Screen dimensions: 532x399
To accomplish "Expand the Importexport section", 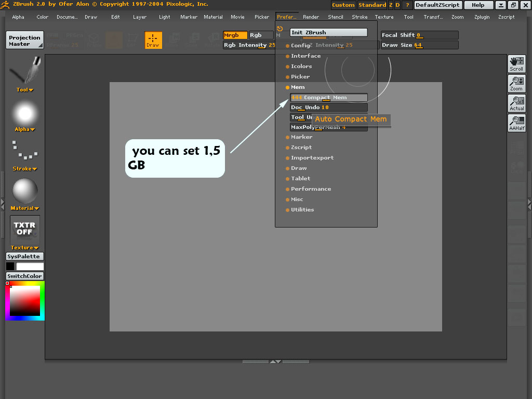I will point(310,158).
